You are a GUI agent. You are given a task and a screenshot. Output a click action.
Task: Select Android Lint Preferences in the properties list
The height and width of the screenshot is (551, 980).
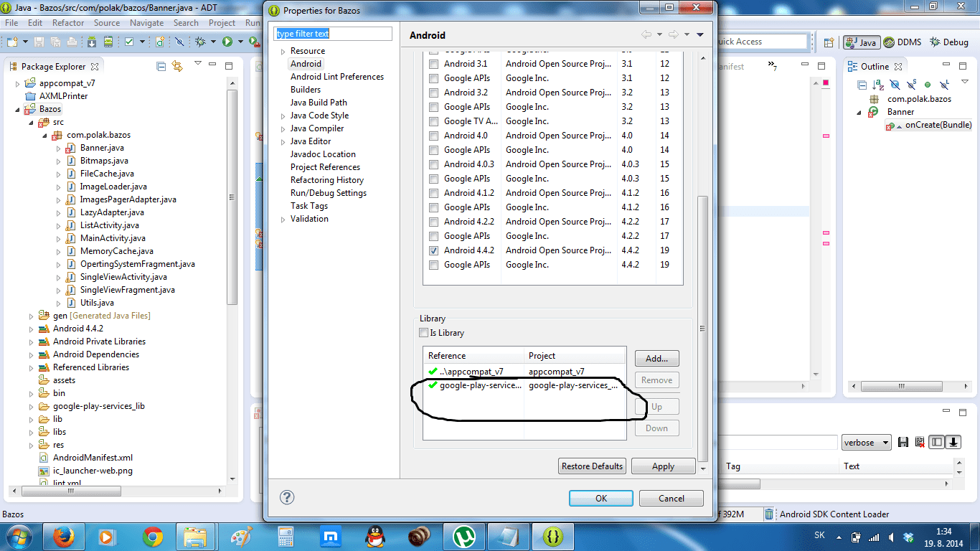pos(337,76)
